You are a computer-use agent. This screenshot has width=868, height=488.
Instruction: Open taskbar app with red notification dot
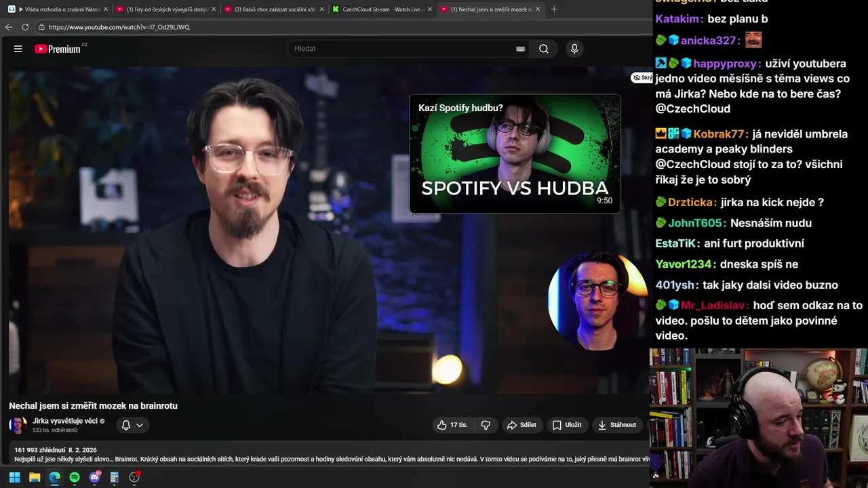tap(134, 477)
